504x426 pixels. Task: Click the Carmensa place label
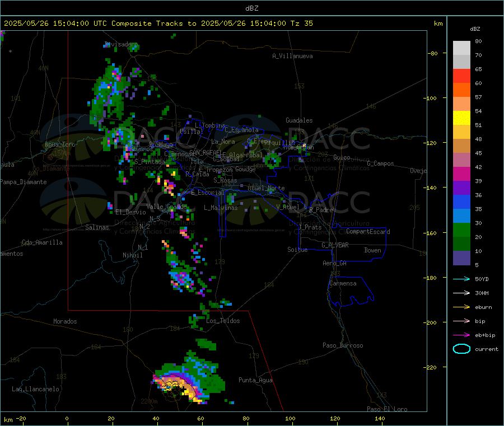click(x=343, y=283)
